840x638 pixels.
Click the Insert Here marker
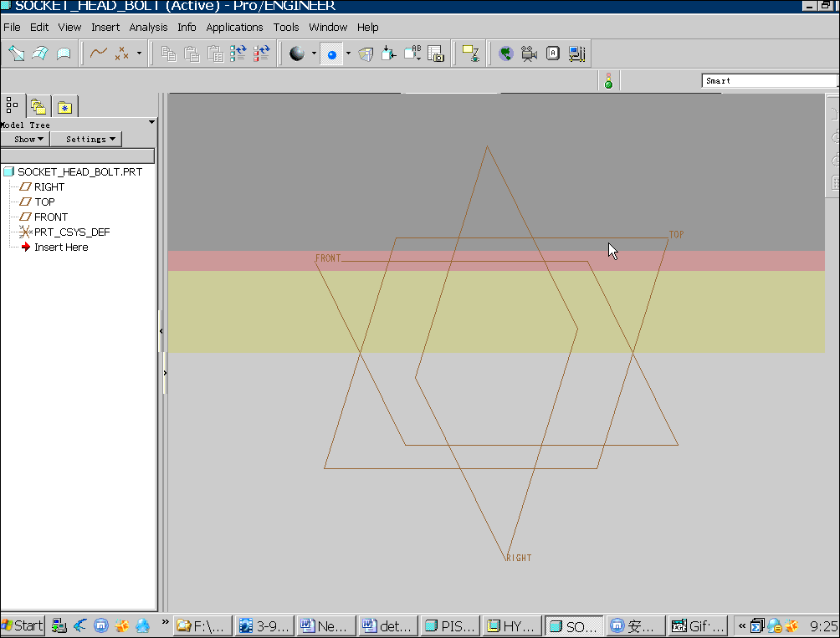tap(61, 247)
